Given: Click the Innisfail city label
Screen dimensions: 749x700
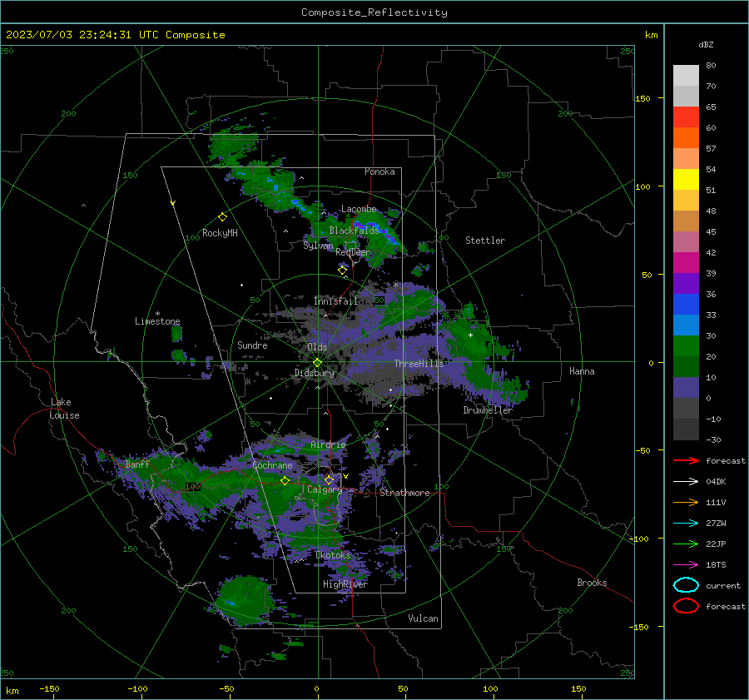Looking at the screenshot, I should (x=336, y=301).
